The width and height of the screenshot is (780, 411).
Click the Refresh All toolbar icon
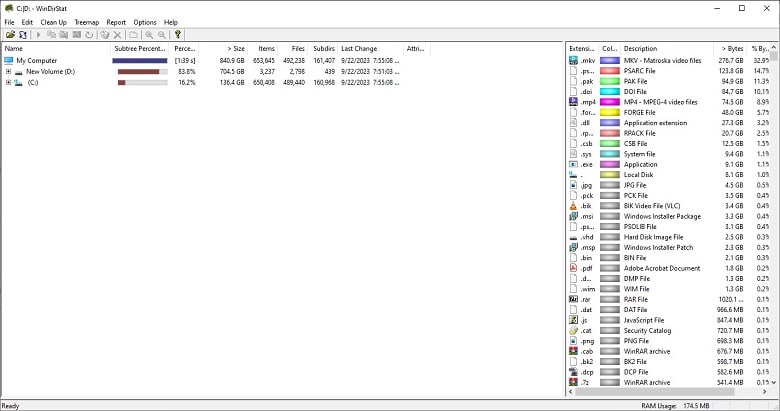pyautogui.click(x=22, y=34)
